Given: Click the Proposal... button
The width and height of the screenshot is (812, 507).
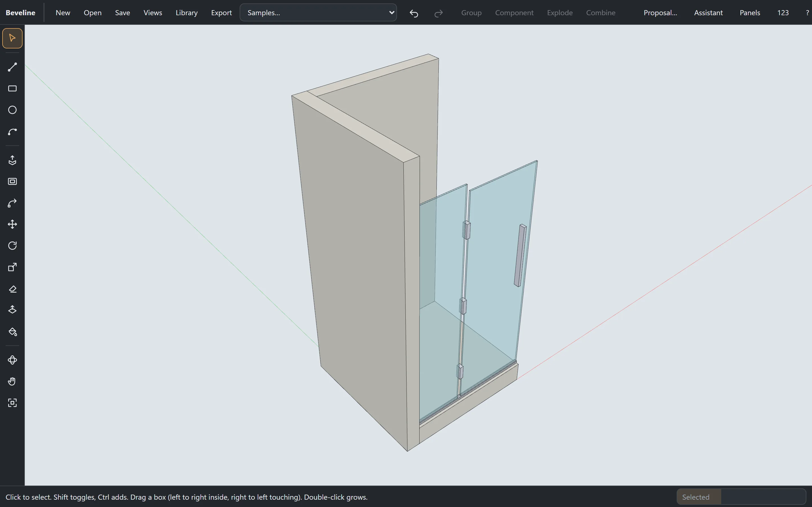Looking at the screenshot, I should 660,13.
